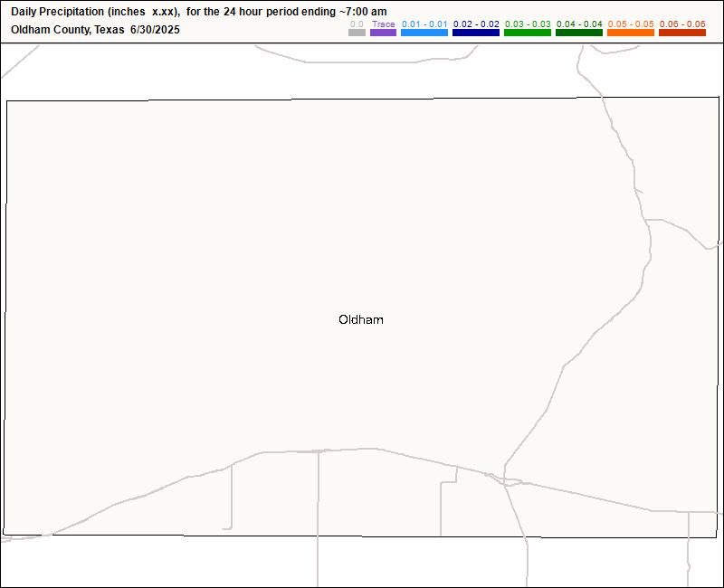
Task: Click the 0.0 legend label
Action: pyautogui.click(x=357, y=24)
